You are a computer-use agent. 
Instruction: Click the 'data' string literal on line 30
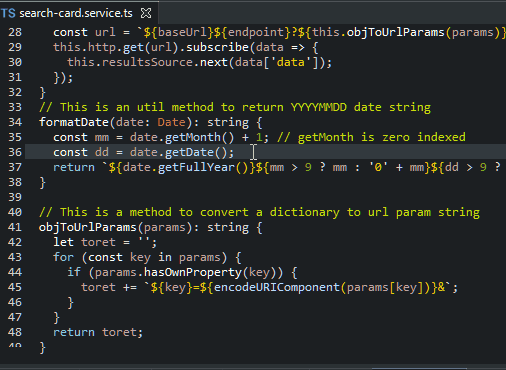coord(291,62)
